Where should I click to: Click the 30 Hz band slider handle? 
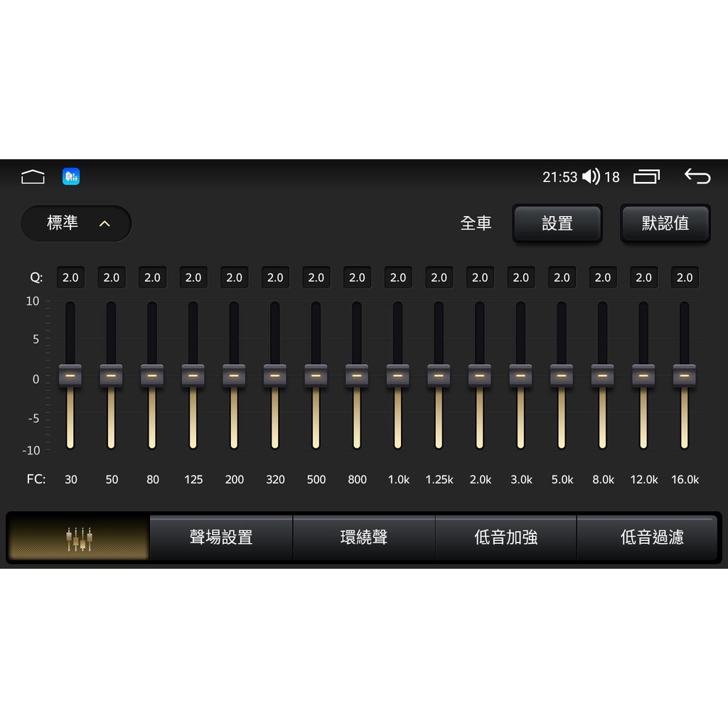click(70, 375)
